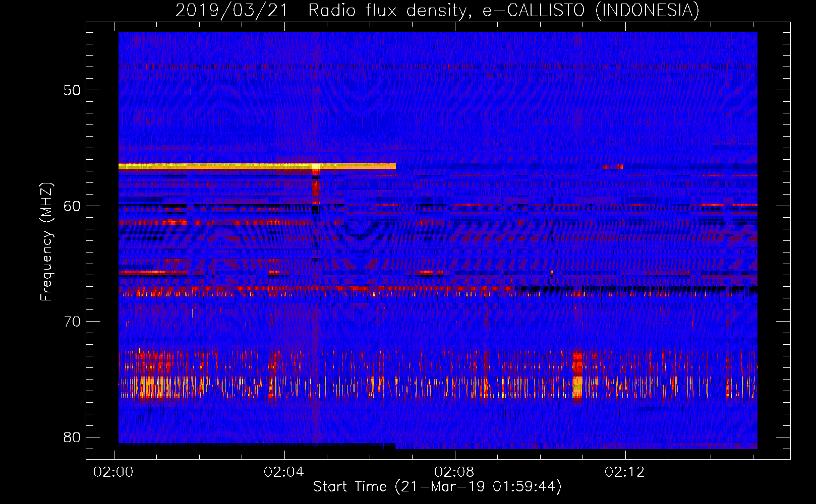The image size is (816, 504).
Task: Click the '80' frequency tick label
Action: point(73,437)
